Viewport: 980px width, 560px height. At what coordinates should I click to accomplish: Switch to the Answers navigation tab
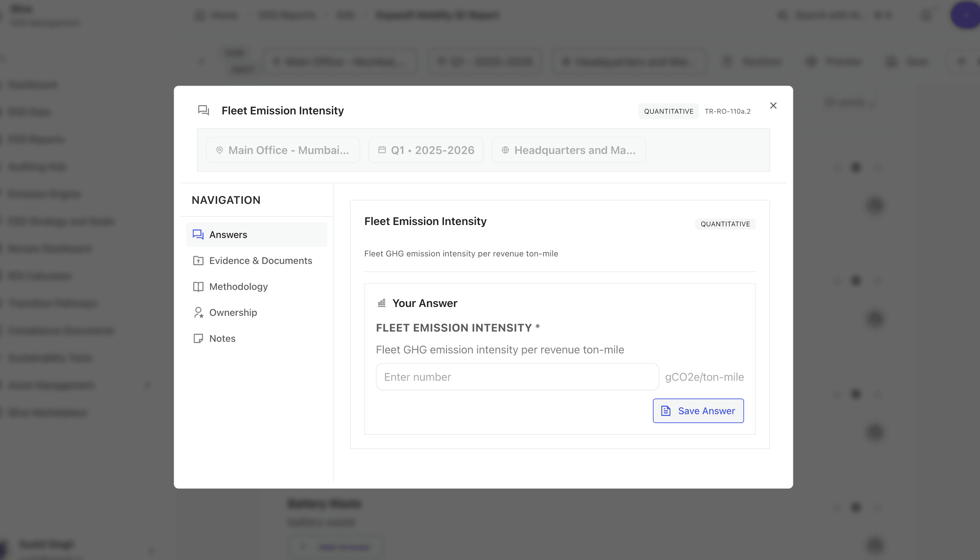(x=228, y=235)
